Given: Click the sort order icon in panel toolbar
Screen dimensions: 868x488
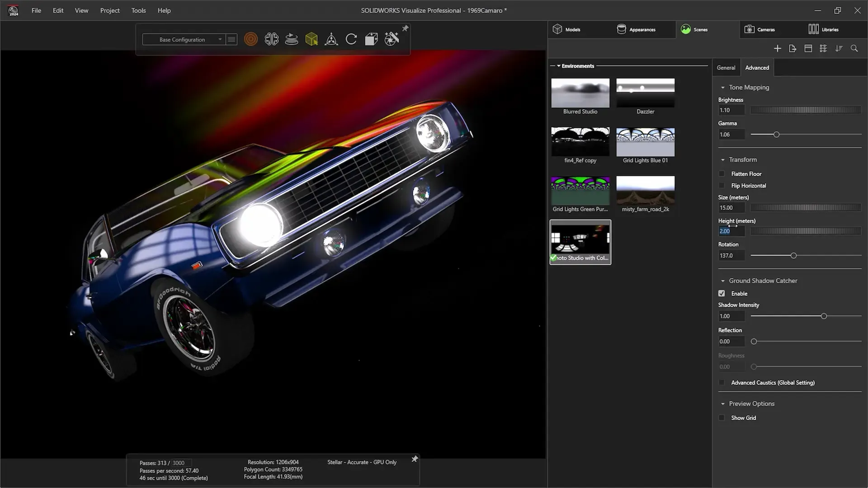Looking at the screenshot, I should [x=839, y=48].
